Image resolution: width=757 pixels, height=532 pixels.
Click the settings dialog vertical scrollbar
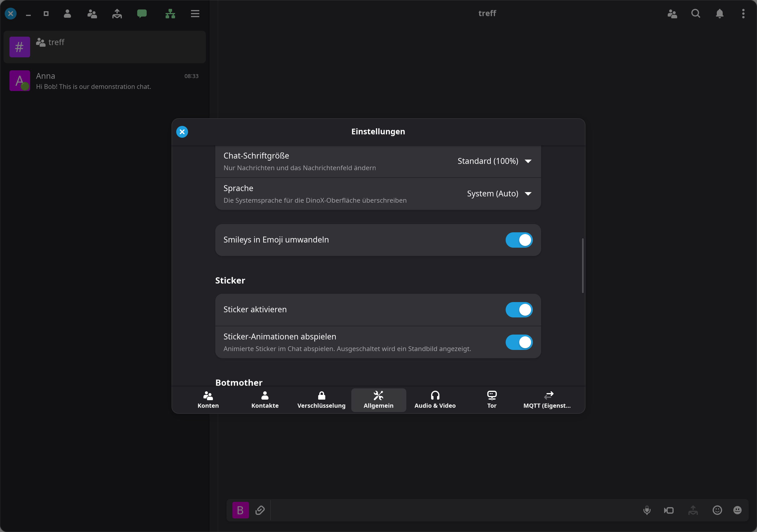click(583, 266)
